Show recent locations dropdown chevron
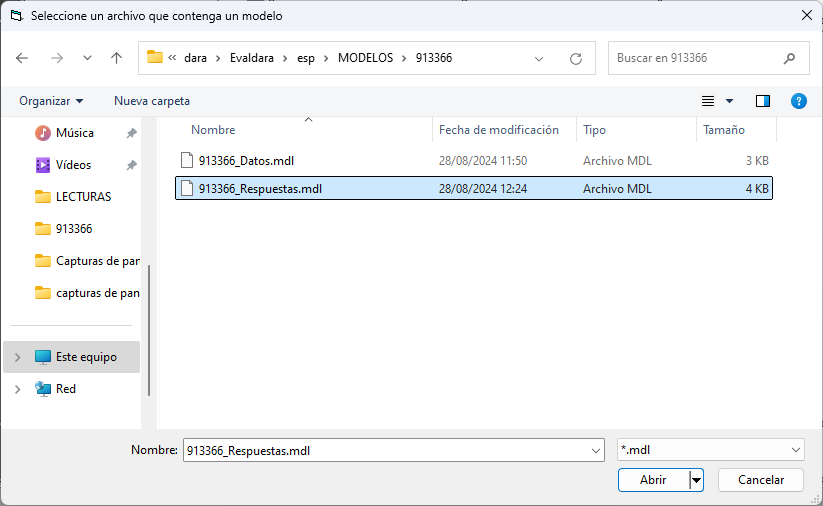Screen dimensions: 823x506 click(87, 58)
